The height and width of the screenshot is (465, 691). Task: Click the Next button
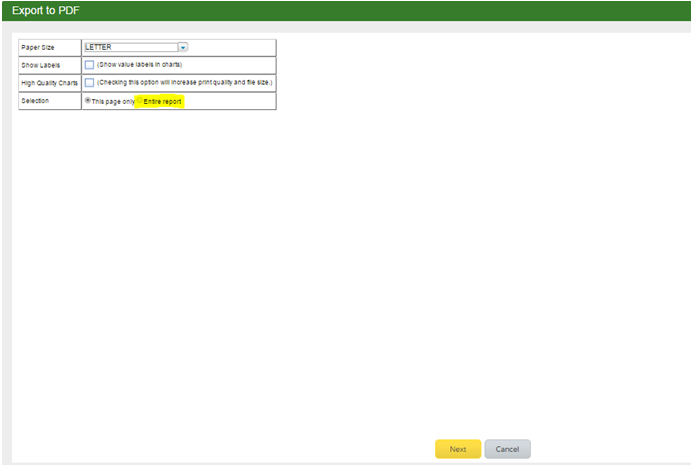coord(458,449)
